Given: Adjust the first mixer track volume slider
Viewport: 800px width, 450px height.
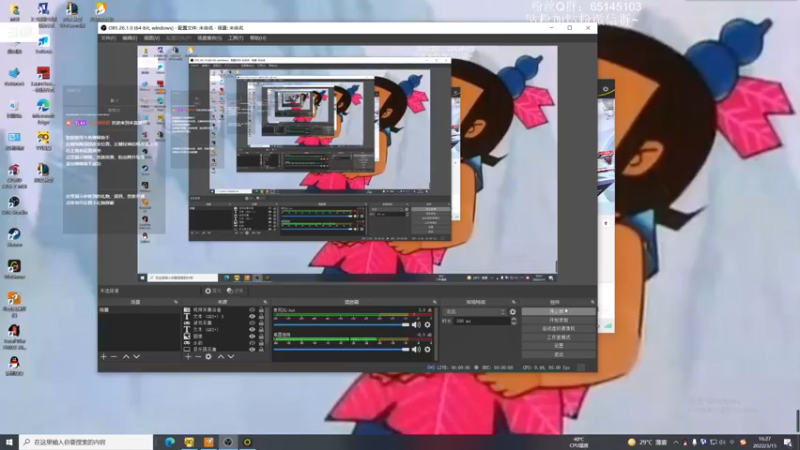Looking at the screenshot, I should click(x=341, y=324).
